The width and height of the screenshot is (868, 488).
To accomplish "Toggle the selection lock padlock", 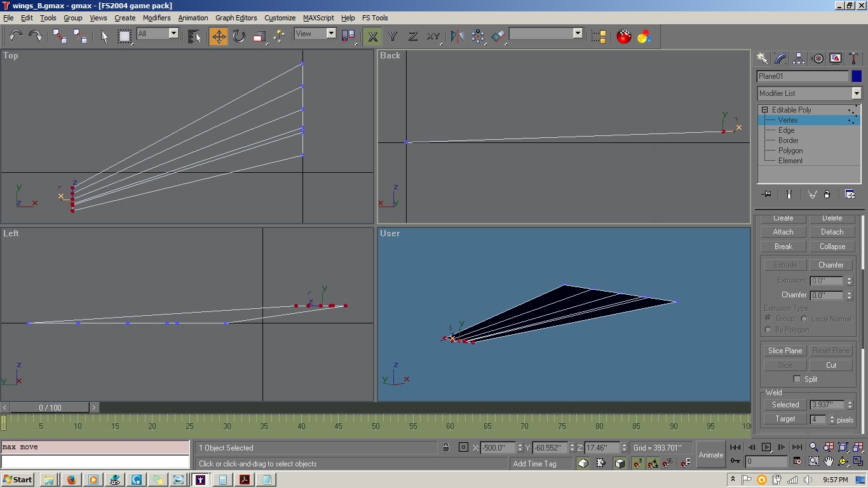I will click(x=446, y=447).
